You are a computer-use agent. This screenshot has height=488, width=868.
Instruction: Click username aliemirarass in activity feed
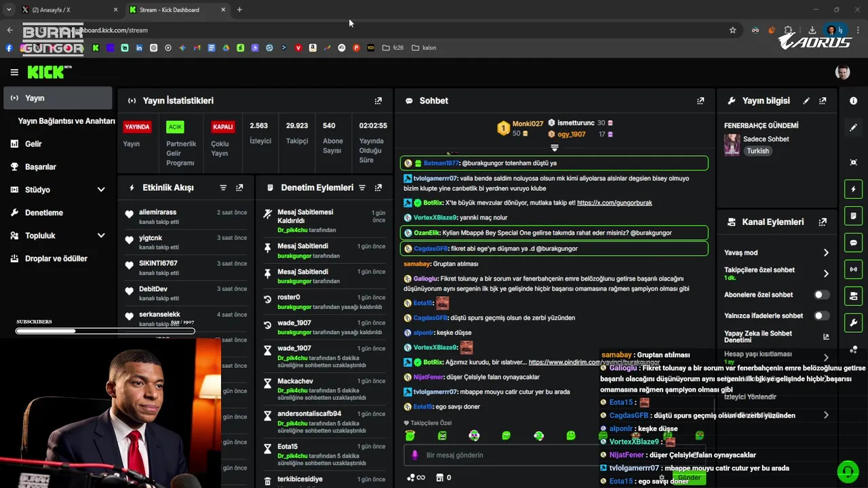(157, 212)
